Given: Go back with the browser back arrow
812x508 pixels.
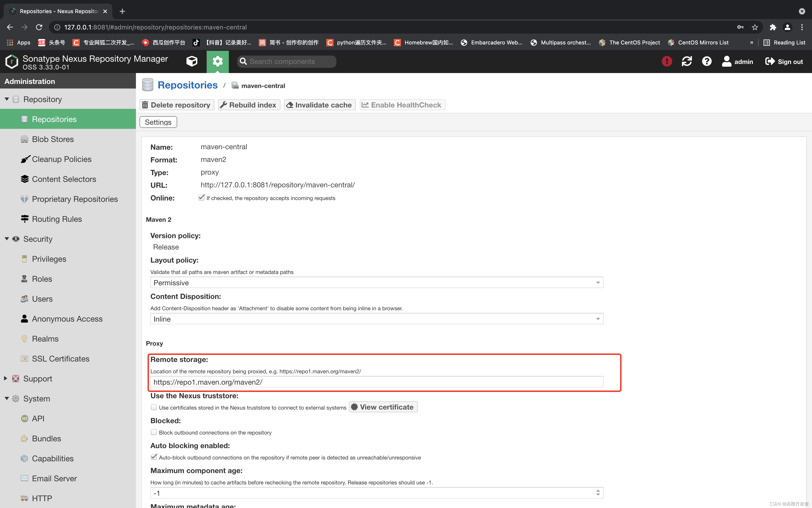Looking at the screenshot, I should [x=10, y=27].
